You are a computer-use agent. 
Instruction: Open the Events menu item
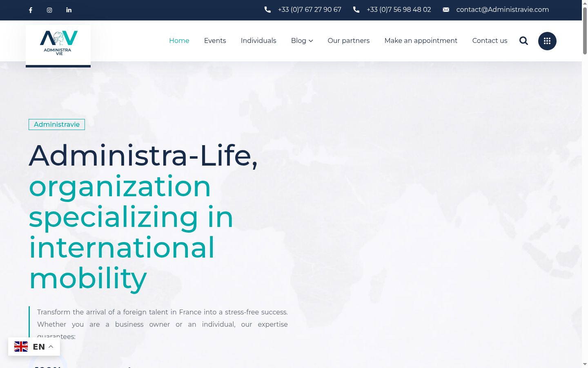215,40
